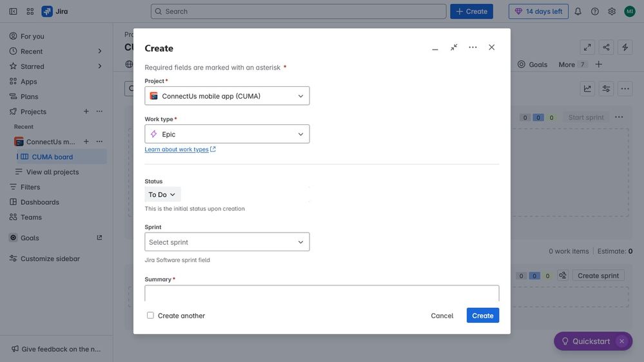Click the Cancel button in the dialog
The image size is (644, 362).
point(442,315)
